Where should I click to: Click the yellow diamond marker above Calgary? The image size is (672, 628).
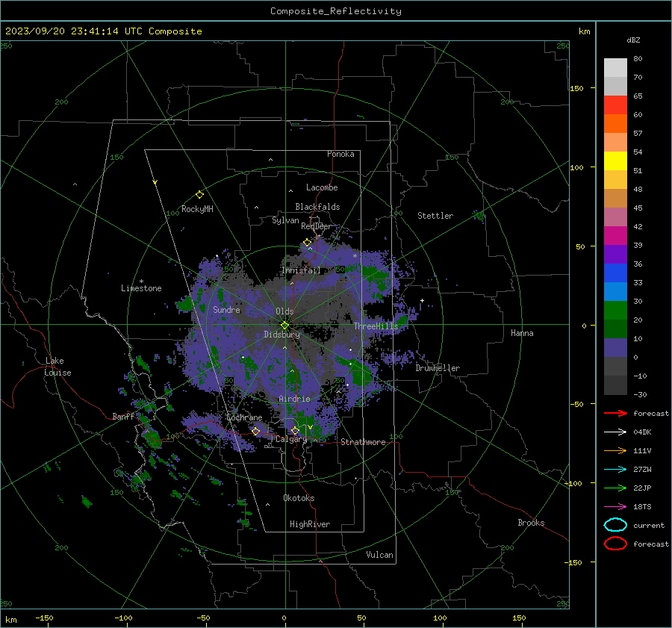pyautogui.click(x=295, y=430)
